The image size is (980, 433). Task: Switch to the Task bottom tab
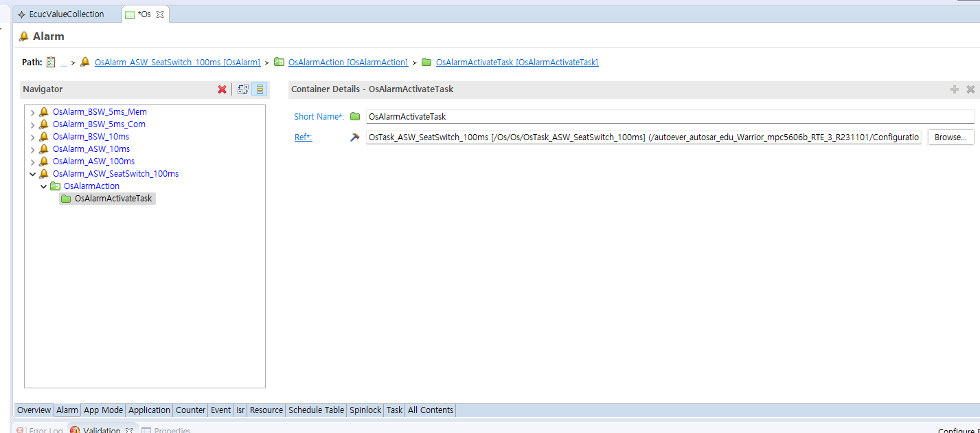[x=394, y=410]
